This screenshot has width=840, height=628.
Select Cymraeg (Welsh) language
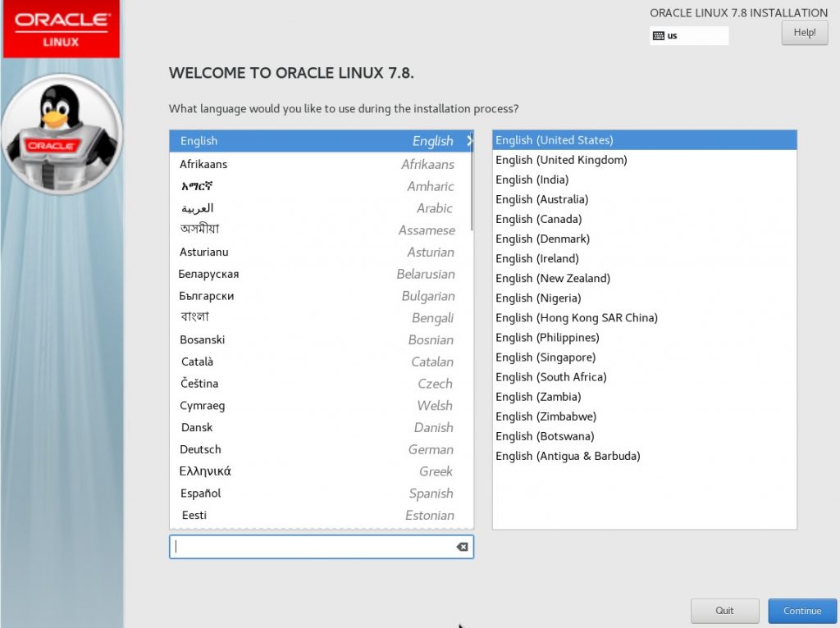pos(322,405)
